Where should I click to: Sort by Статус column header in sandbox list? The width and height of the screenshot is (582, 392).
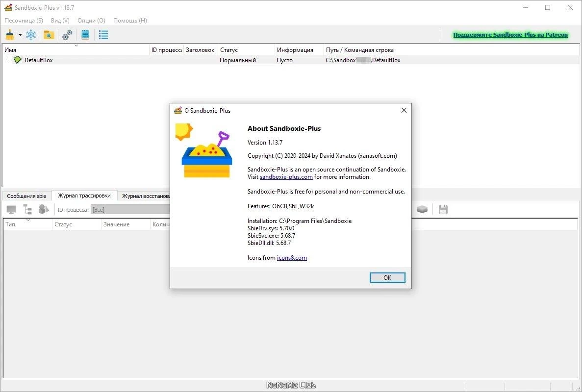pyautogui.click(x=246, y=49)
